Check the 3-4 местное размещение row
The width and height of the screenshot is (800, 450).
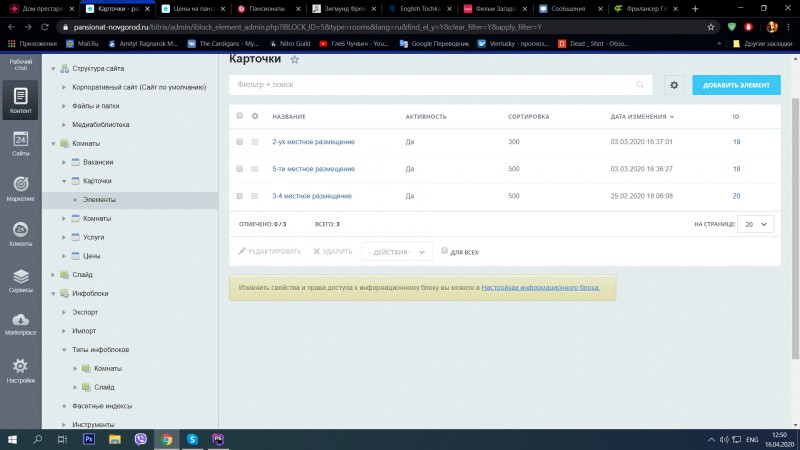click(x=239, y=195)
